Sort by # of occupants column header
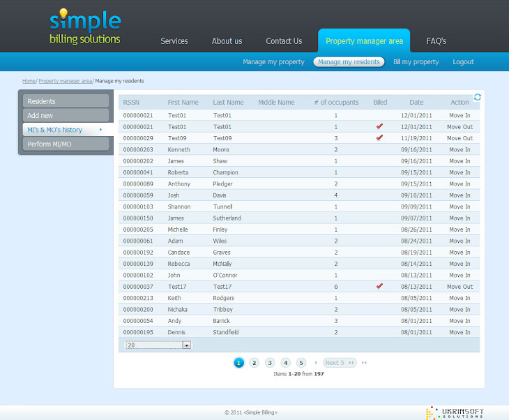Screen dimensions: 509x420 click(336, 103)
